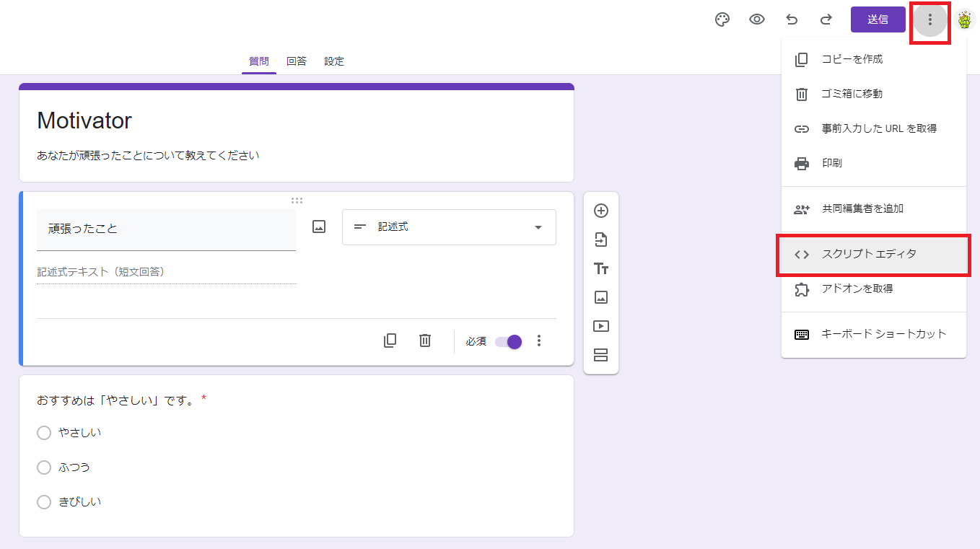980x549 pixels.
Task: Undo the last change
Action: pos(792,19)
